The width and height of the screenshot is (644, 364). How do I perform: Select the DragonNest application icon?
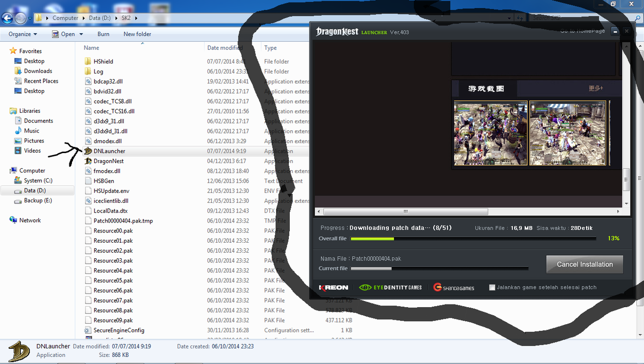click(88, 161)
